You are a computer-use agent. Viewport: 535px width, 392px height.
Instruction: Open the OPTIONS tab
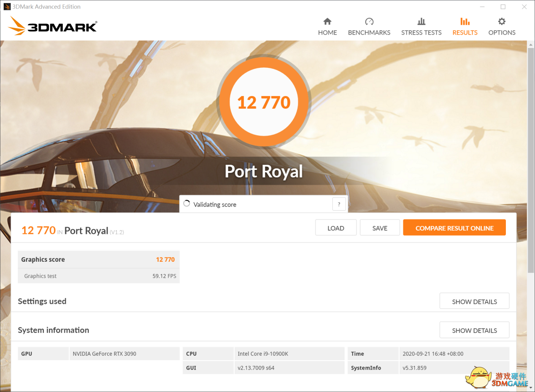coord(502,27)
